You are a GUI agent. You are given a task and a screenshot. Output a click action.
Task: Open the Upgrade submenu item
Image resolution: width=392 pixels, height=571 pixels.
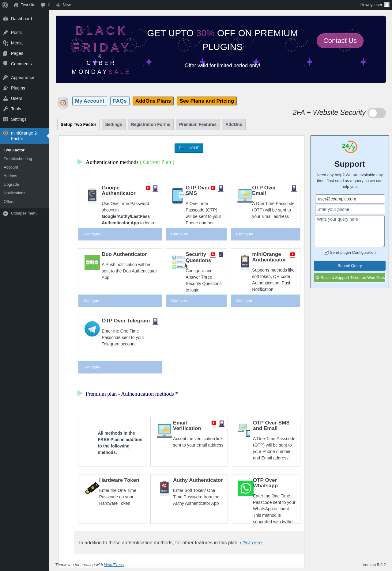click(x=11, y=185)
